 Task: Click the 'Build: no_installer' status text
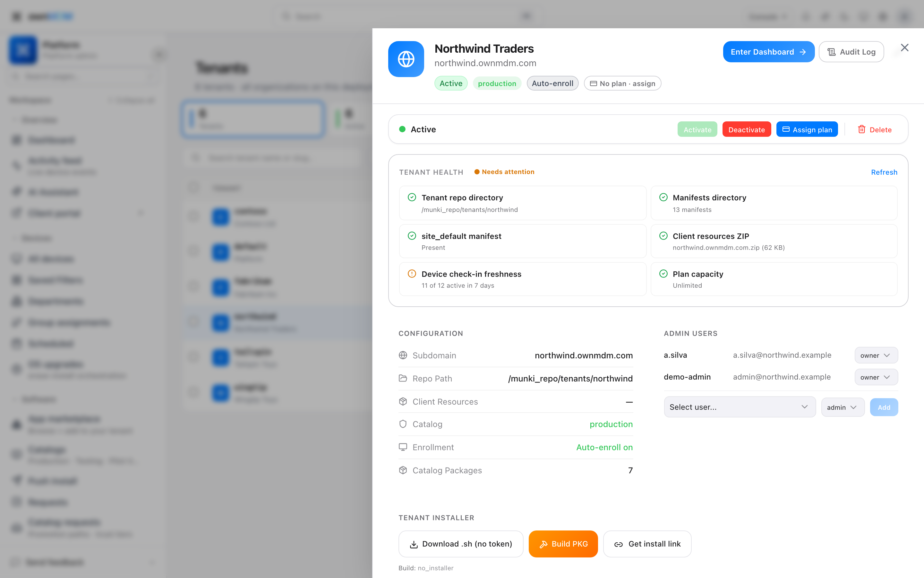(x=426, y=568)
